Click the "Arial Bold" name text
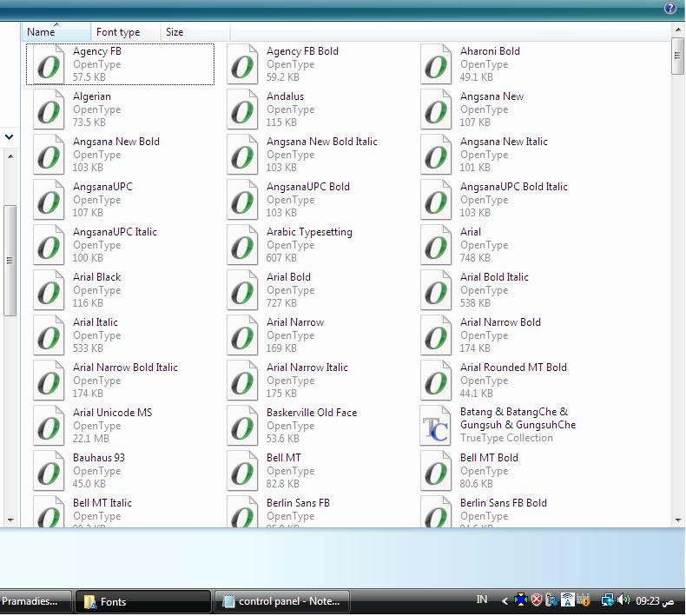 289,276
